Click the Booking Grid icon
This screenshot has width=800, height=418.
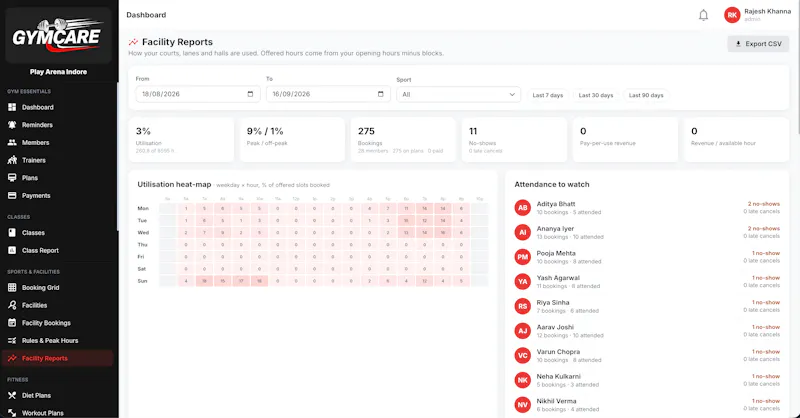pyautogui.click(x=12, y=287)
